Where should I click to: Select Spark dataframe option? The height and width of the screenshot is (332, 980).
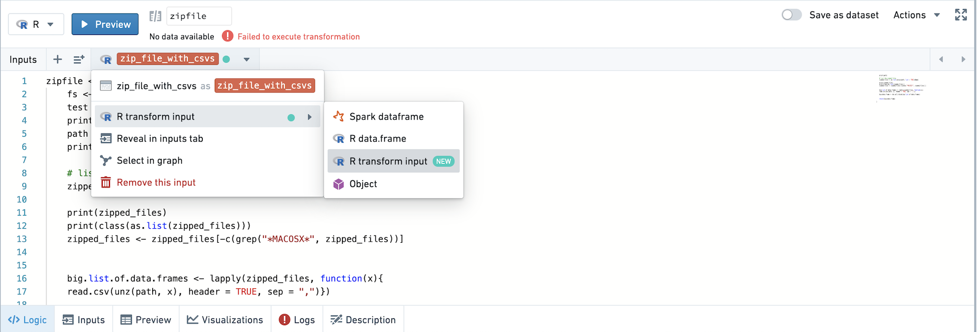pos(394,116)
